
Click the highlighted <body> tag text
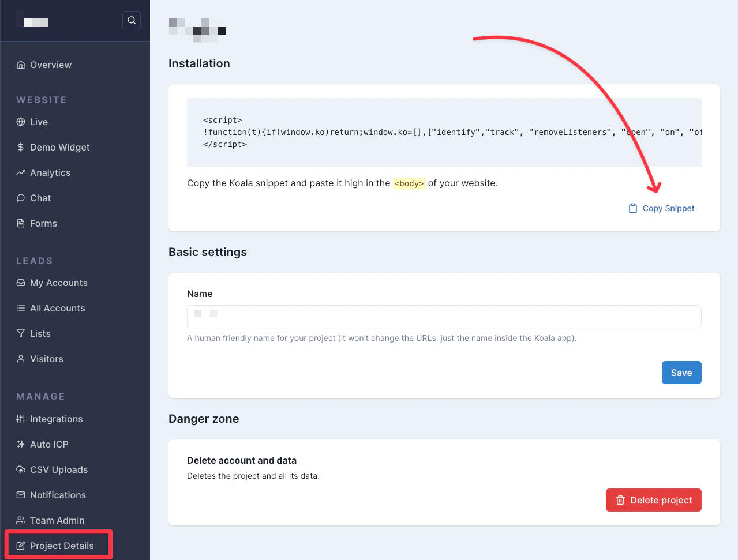coord(409,183)
